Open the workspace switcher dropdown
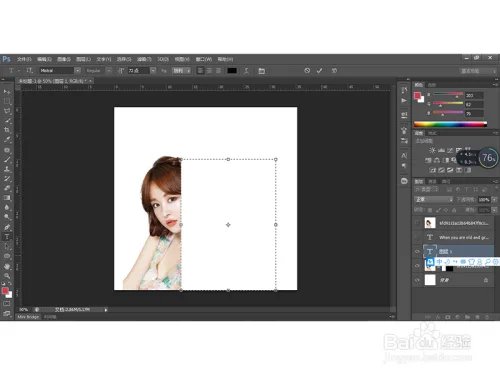This screenshot has width=500, height=375. (478, 71)
